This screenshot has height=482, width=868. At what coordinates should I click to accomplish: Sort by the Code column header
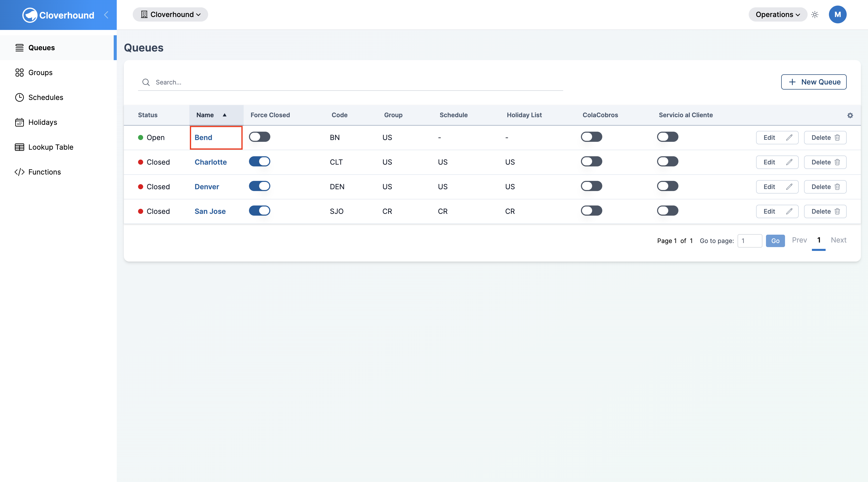point(339,115)
